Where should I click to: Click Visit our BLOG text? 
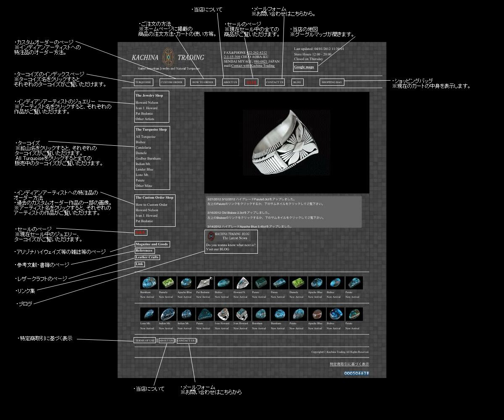coord(218,249)
